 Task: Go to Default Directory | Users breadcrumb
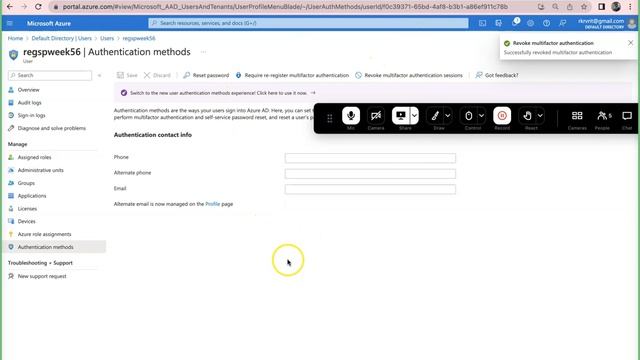click(62, 38)
